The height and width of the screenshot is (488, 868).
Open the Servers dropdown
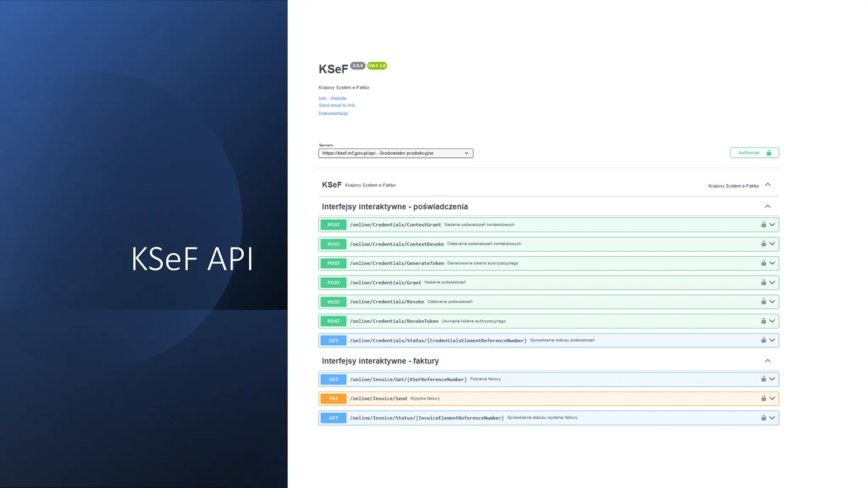click(396, 153)
